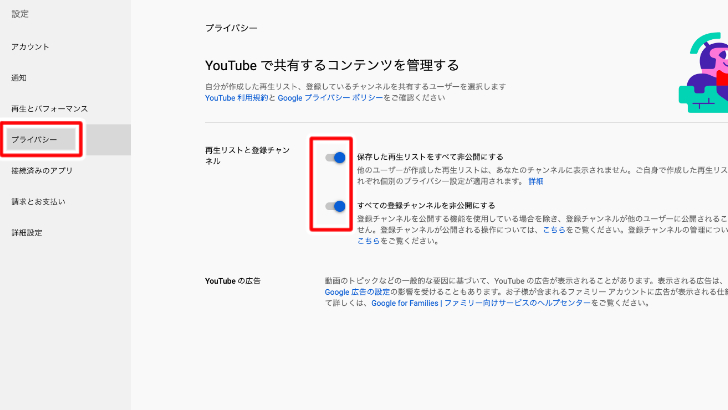
Task: Open the Google 広告の設定 link
Action: 357,292
